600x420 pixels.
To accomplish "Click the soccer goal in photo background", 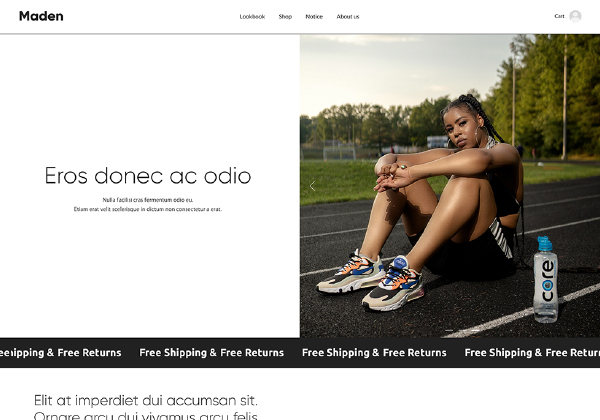I will (339, 153).
